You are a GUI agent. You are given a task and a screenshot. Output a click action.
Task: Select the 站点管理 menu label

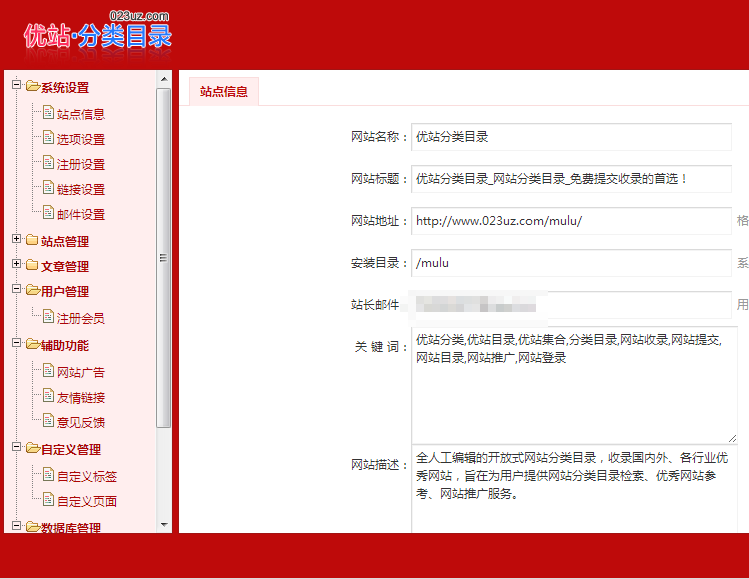[65, 241]
